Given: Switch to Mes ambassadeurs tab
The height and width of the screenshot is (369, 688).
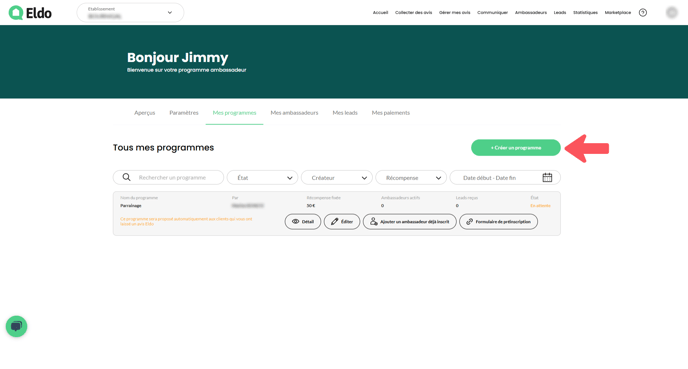Looking at the screenshot, I should [294, 113].
